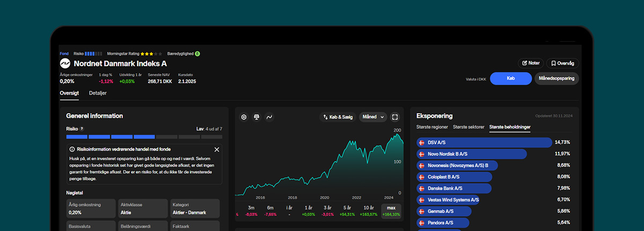
Task: Click the 'Valuta i DKK' label
Action: [x=476, y=79]
